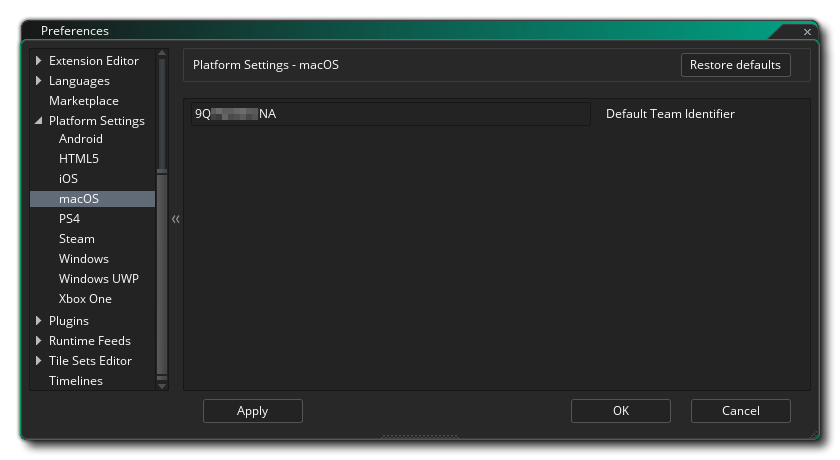The height and width of the screenshot is (460, 840).
Task: Confirm with the OK button
Action: 620,411
